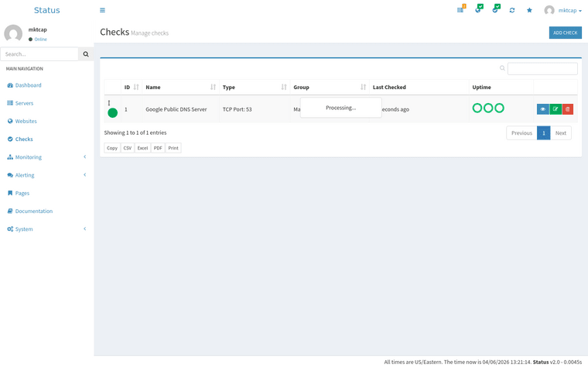Image resolution: width=588 pixels, height=368 pixels.
Task: Export the table to Excel
Action: [x=142, y=148]
